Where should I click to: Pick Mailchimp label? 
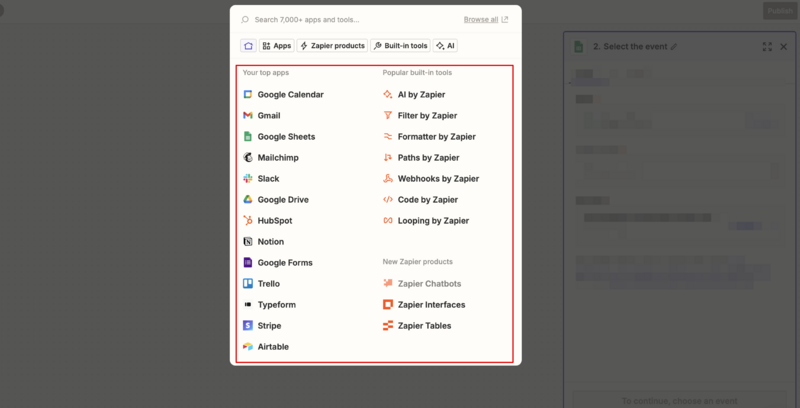[278, 158]
